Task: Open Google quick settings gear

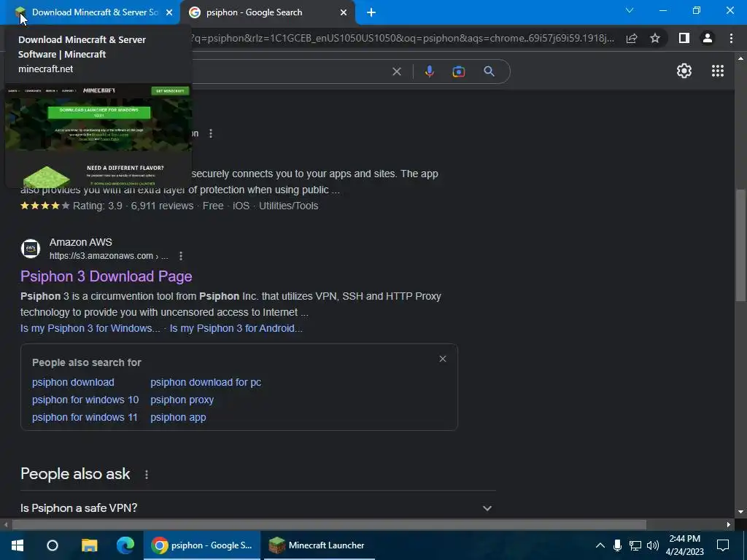Action: click(684, 71)
